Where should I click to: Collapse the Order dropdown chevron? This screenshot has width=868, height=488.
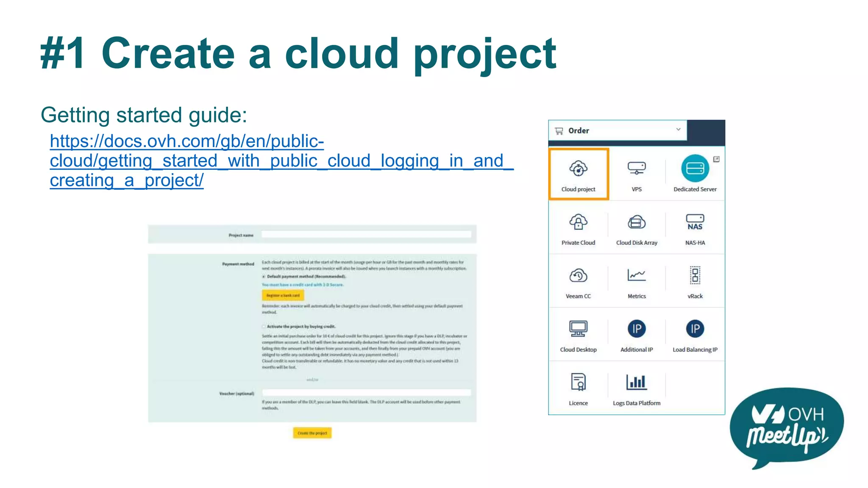pos(678,129)
